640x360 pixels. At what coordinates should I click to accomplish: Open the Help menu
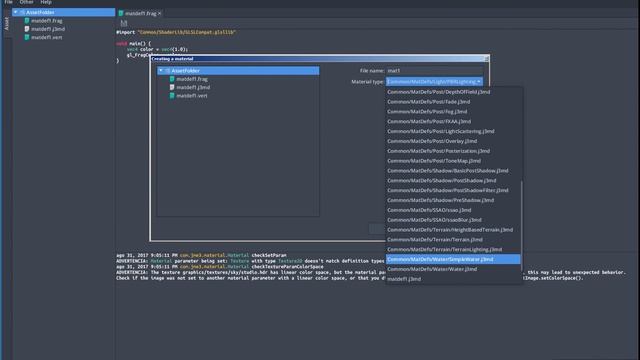tap(46, 2)
